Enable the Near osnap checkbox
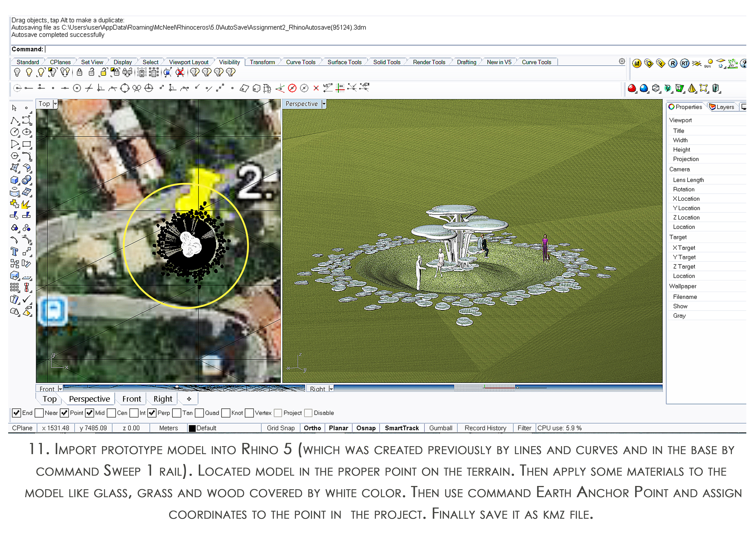This screenshot has height=534, width=756. (39, 413)
